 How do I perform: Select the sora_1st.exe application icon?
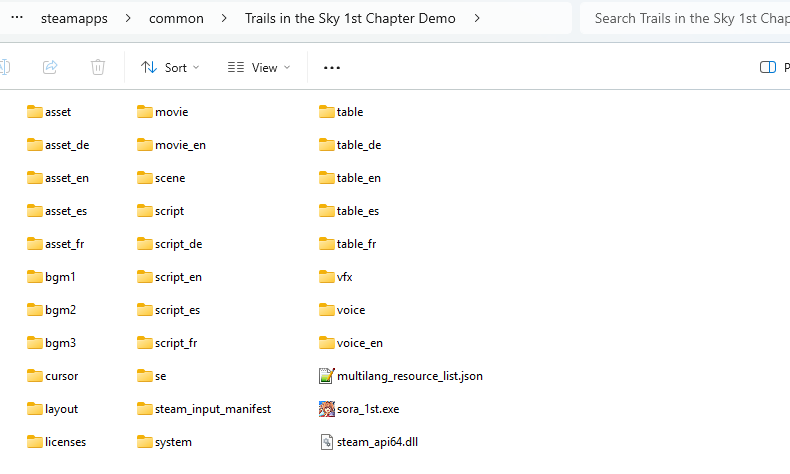point(326,409)
